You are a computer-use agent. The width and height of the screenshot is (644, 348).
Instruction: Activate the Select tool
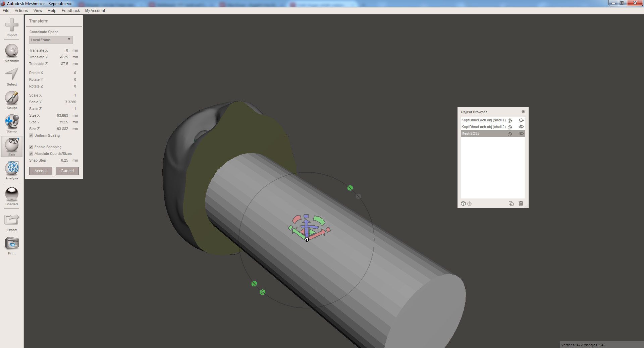point(12,77)
